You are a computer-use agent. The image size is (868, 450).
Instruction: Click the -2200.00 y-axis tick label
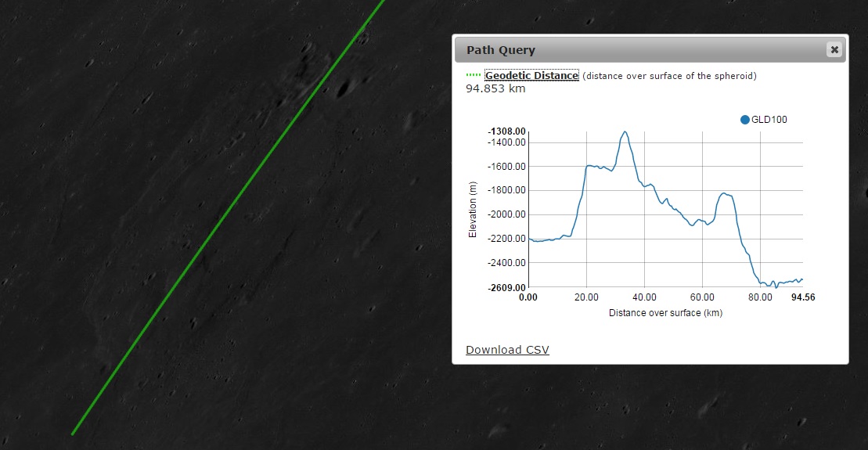coord(506,239)
